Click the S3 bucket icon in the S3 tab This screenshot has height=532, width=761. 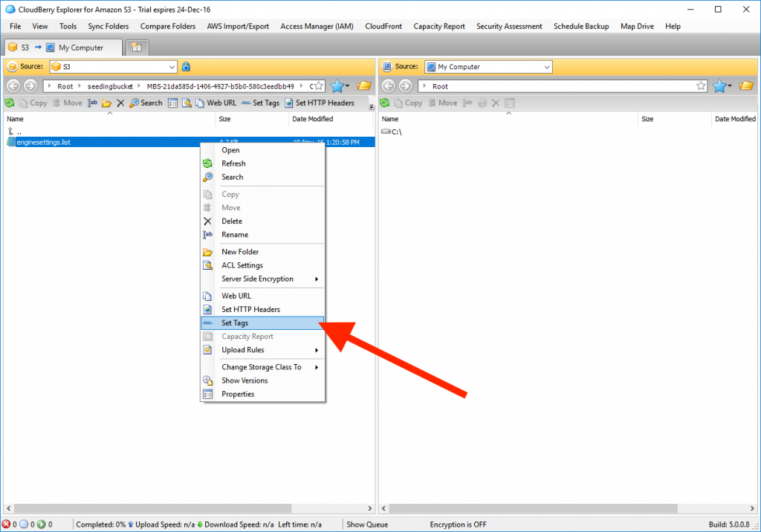[x=13, y=46]
